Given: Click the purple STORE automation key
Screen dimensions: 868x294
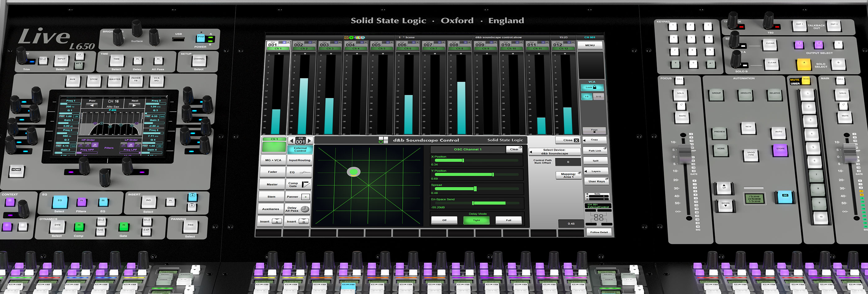Looking at the screenshot, I should [x=780, y=150].
